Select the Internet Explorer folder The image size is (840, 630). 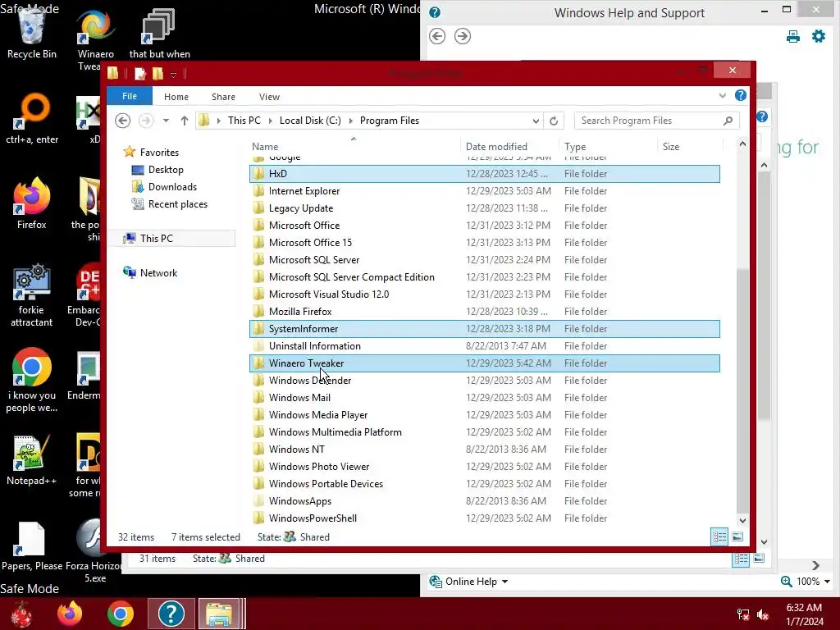coord(485,190)
